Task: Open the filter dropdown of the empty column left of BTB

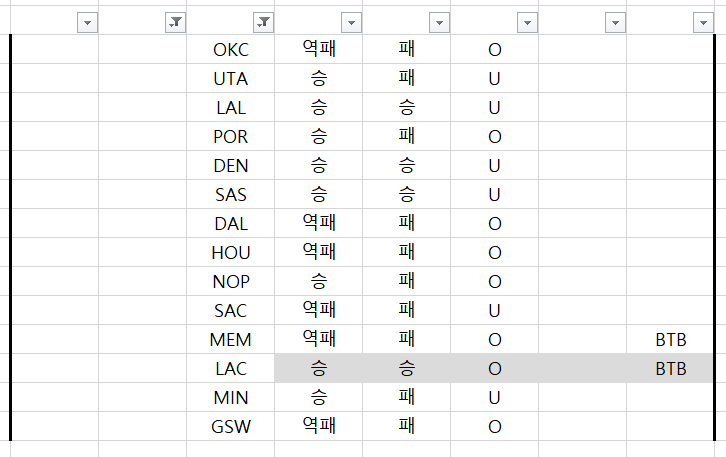Action: click(x=615, y=23)
